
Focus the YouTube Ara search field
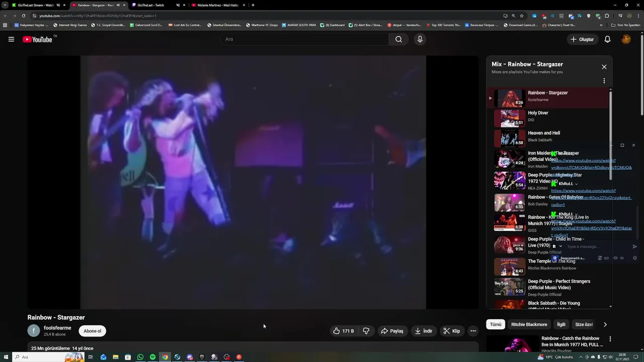pyautogui.click(x=304, y=39)
